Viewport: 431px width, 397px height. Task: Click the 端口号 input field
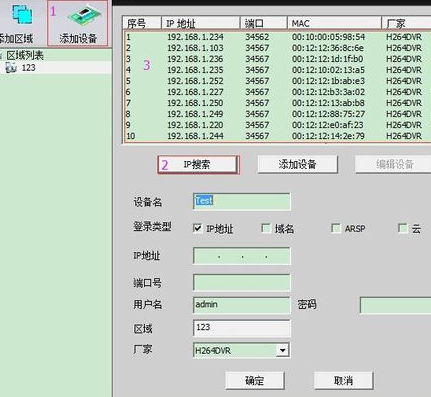[242, 283]
